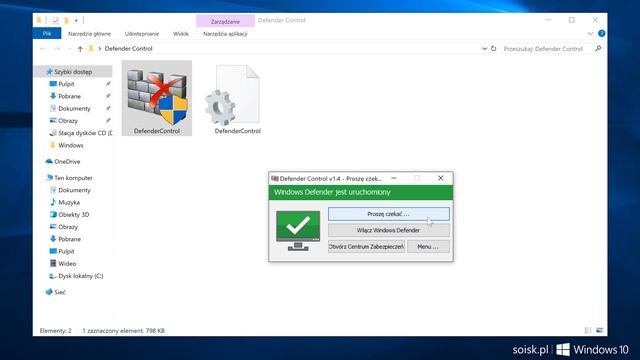
Task: Open the help question mark icon
Action: click(602, 33)
